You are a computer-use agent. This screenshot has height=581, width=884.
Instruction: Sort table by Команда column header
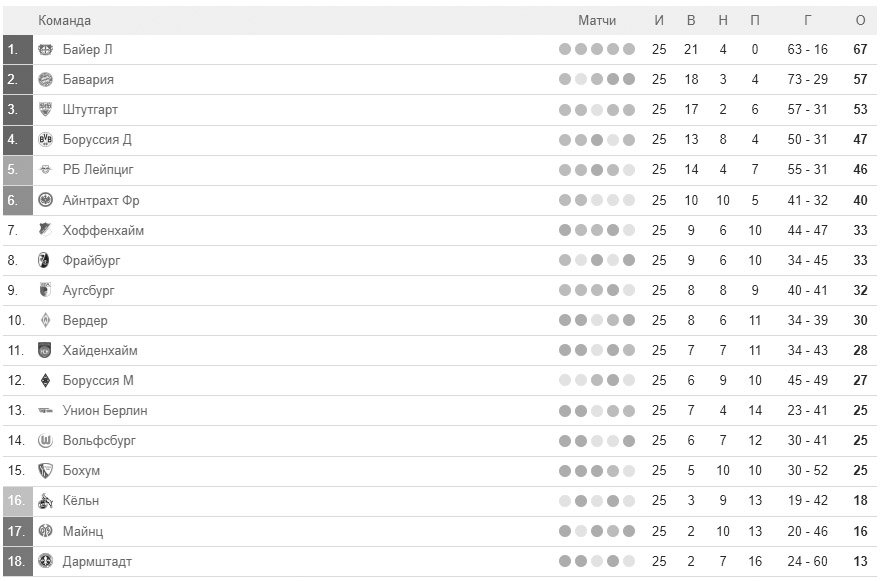[64, 20]
